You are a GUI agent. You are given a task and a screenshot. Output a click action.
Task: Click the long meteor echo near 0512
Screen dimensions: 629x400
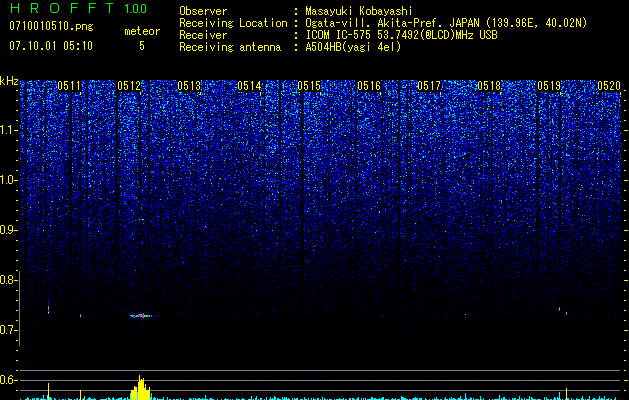pyautogui.click(x=142, y=316)
